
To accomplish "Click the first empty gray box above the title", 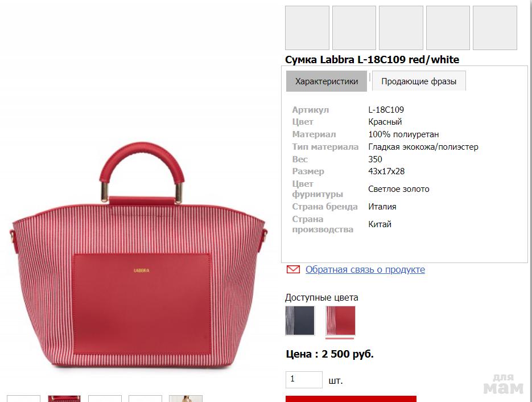I will tap(307, 28).
